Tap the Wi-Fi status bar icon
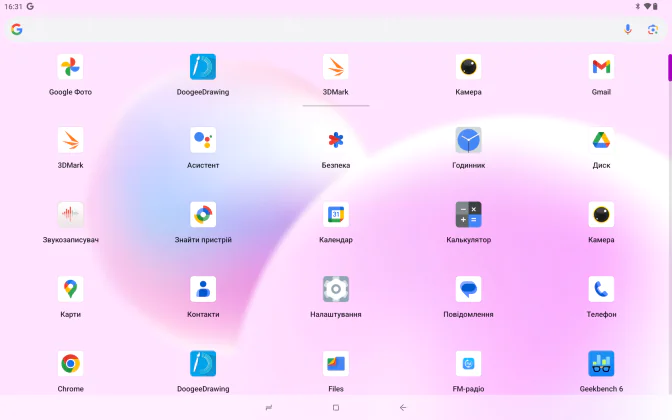 point(647,6)
